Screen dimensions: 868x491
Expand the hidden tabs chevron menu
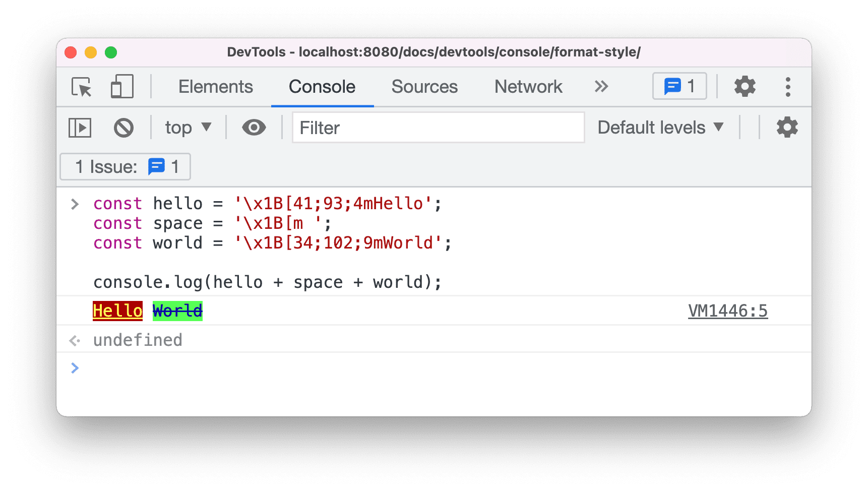tap(601, 86)
